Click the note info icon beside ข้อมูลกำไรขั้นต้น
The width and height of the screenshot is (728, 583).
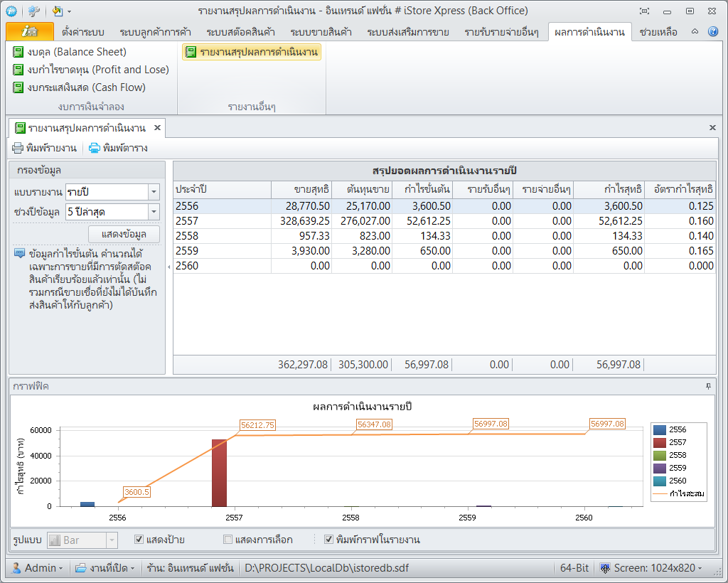coord(19,253)
